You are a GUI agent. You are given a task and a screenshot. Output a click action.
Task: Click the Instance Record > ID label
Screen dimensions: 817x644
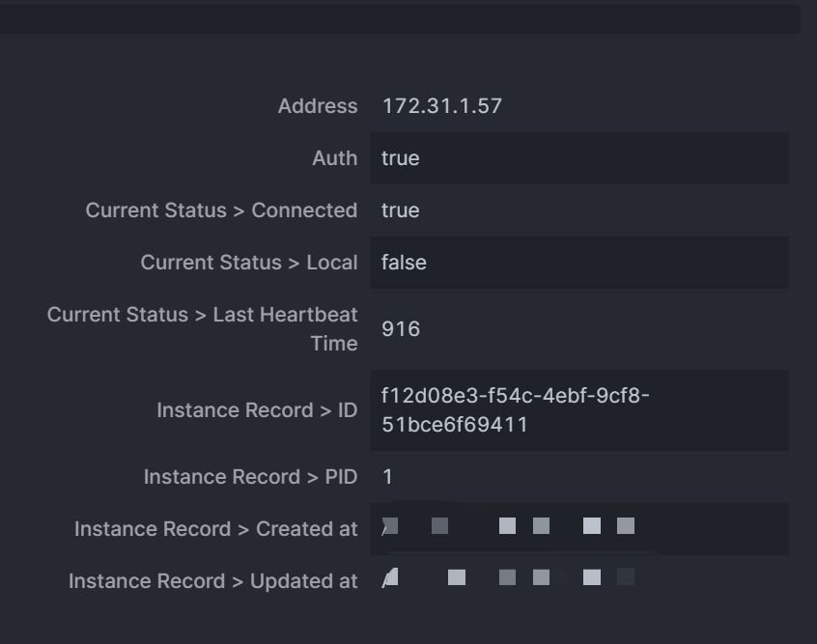(257, 410)
